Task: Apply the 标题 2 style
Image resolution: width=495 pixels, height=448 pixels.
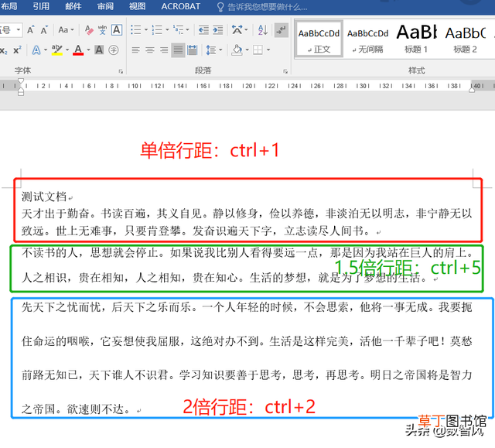Action: (466, 39)
